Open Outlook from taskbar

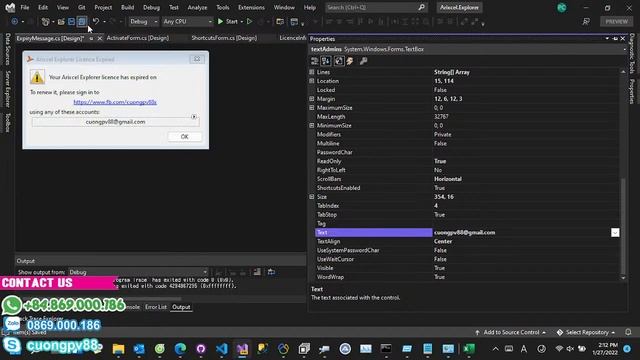point(139,349)
